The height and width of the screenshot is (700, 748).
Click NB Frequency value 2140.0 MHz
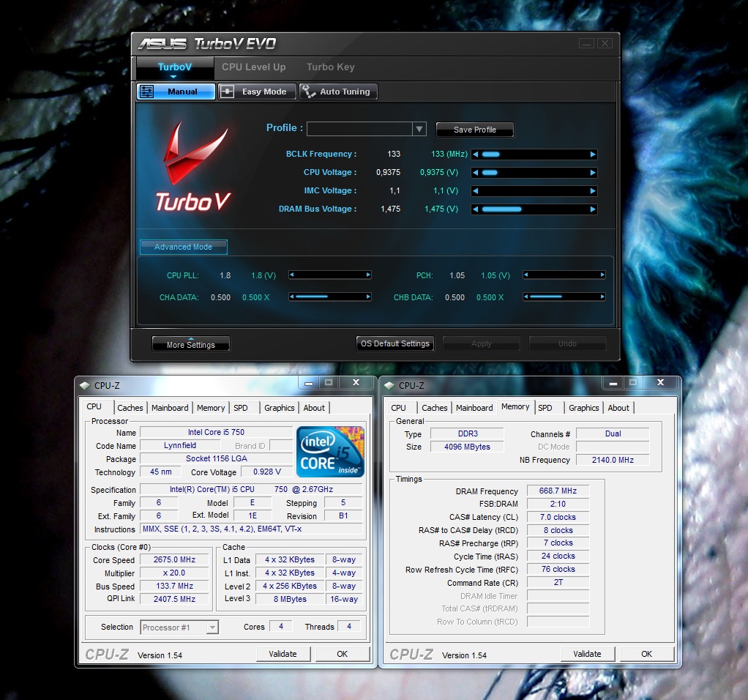click(x=613, y=460)
